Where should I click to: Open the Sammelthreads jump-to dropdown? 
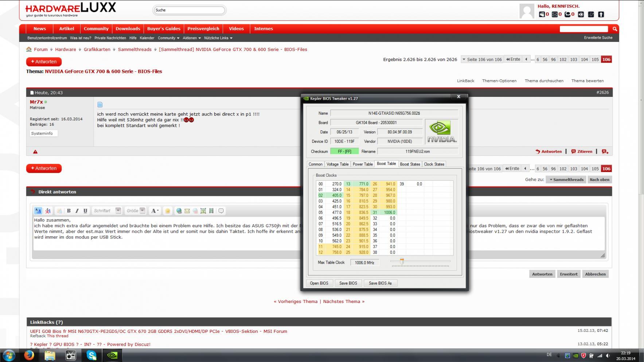[x=566, y=180]
